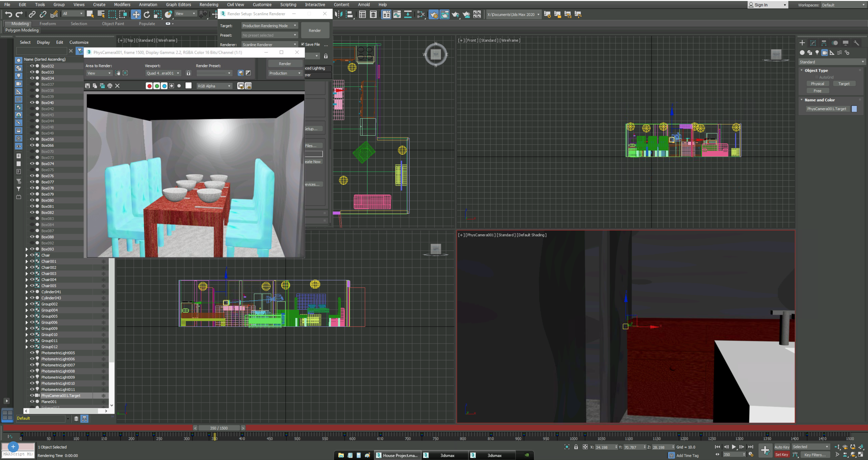The height and width of the screenshot is (460, 868).
Task: Open Render in the Cloud icon
Action: click(x=467, y=14)
